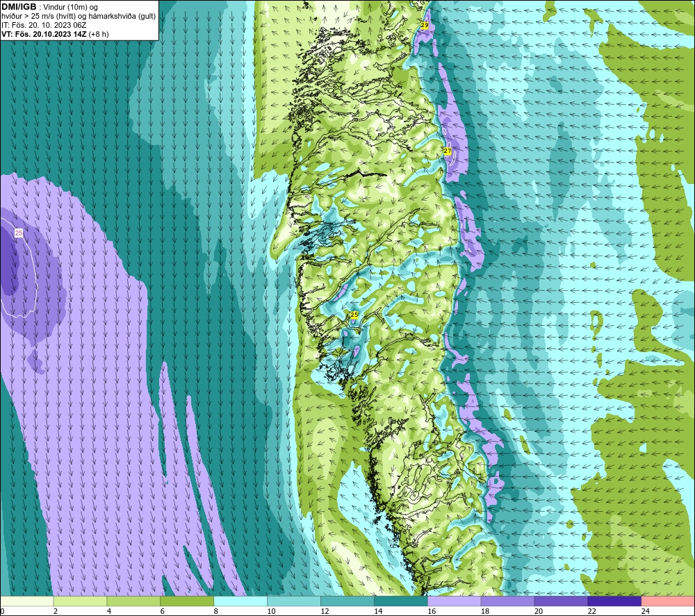Click the pale cyan swatch for 8–10 m/s
The height and width of the screenshot is (616, 695).
coord(240,601)
